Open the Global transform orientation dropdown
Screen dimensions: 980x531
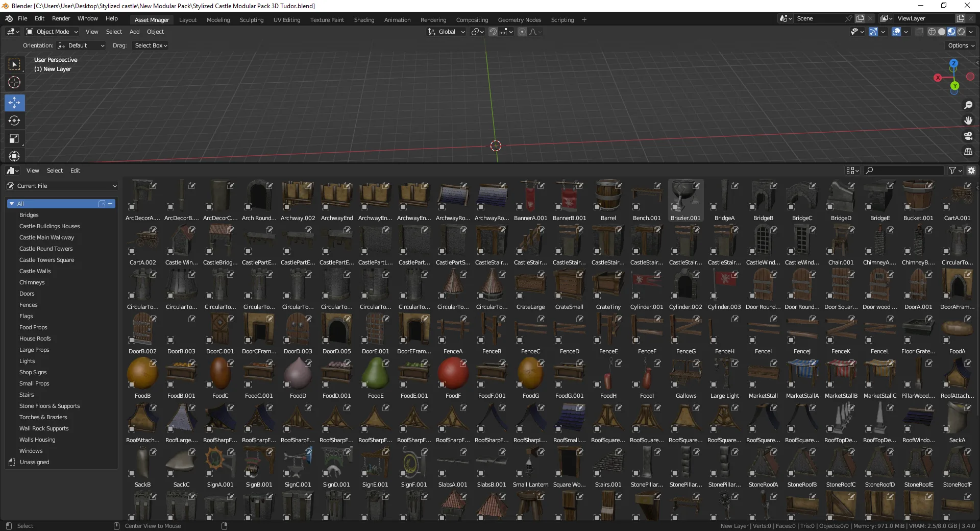(446, 32)
